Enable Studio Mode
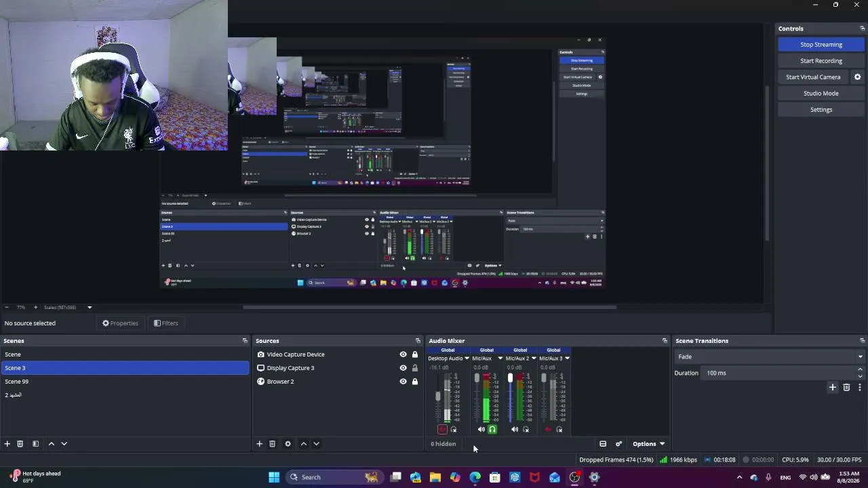The height and width of the screenshot is (488, 868). pyautogui.click(x=821, y=94)
